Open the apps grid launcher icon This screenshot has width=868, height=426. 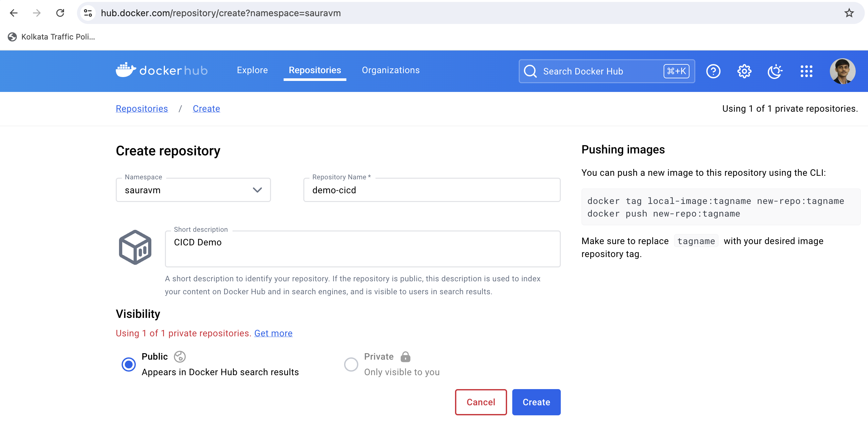(x=806, y=71)
